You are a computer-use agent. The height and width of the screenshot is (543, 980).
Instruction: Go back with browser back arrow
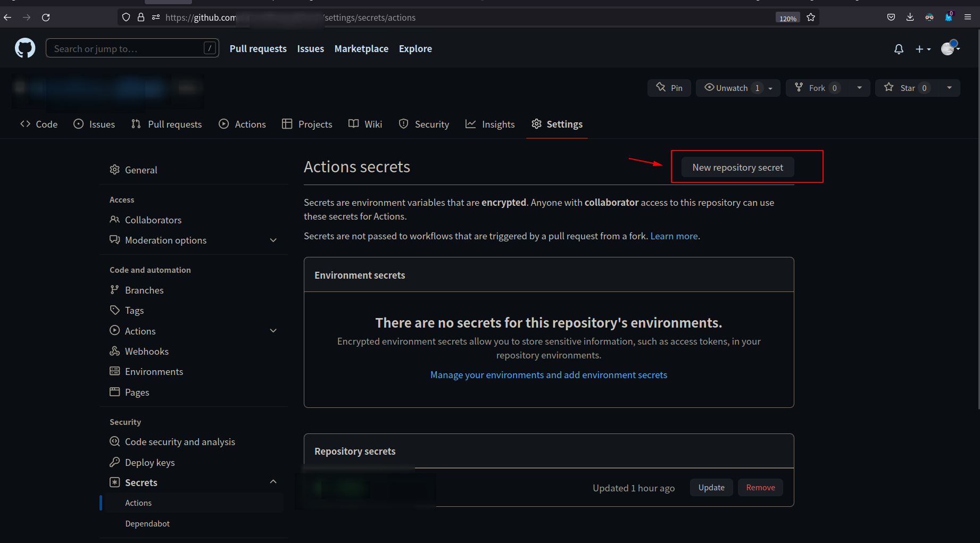click(7, 18)
